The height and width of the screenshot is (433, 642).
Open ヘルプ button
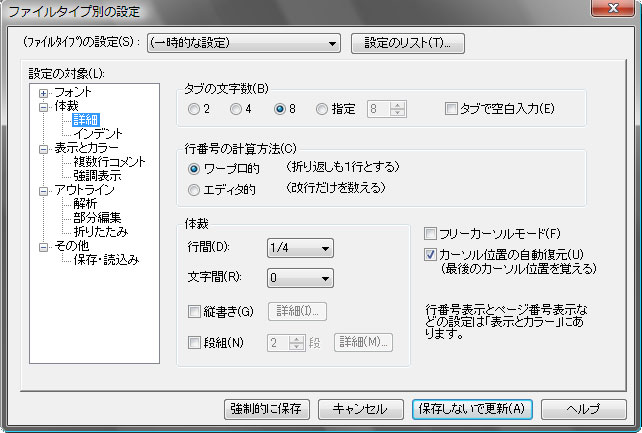(x=584, y=409)
